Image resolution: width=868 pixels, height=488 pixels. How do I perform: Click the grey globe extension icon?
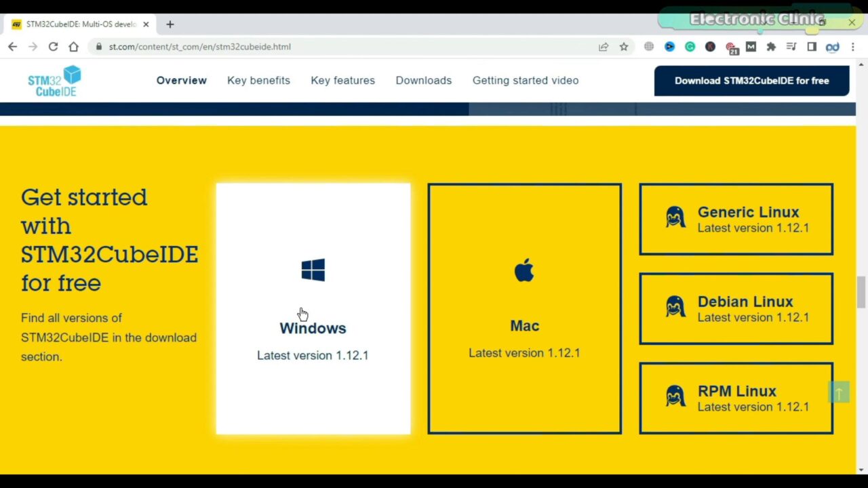coord(649,47)
